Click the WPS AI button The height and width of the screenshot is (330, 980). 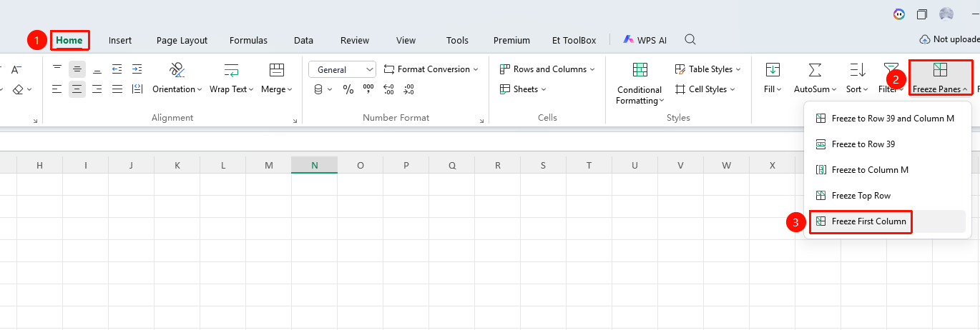click(645, 40)
